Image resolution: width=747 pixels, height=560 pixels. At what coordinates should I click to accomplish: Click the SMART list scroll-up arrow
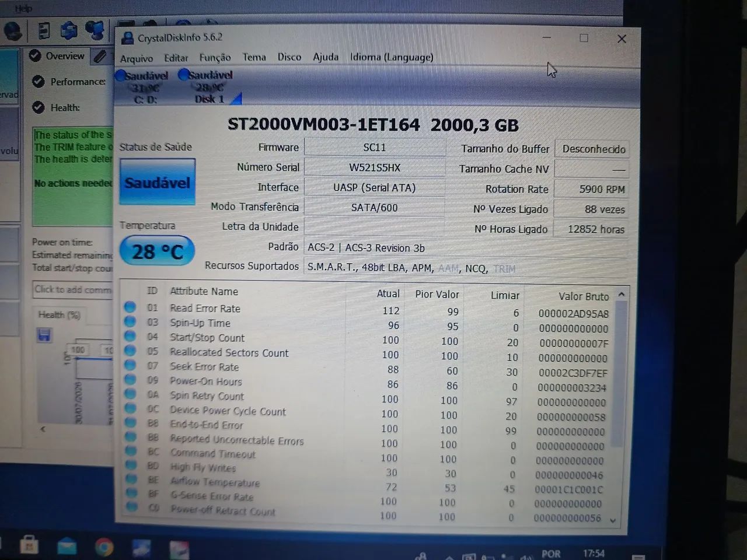point(621,295)
